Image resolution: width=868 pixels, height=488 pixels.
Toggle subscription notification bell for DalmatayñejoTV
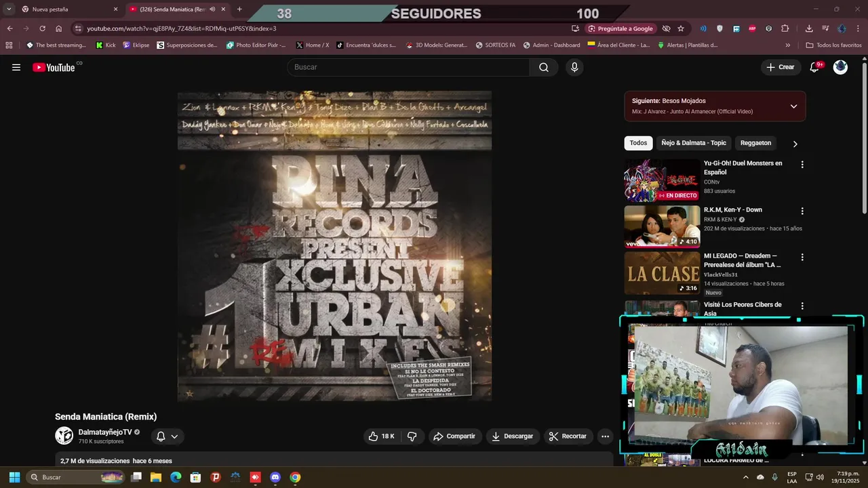coord(167,436)
